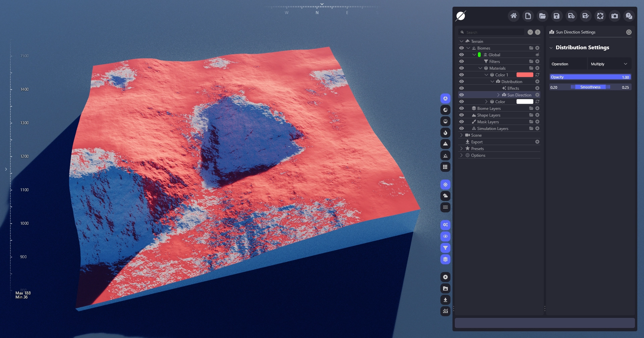Click into the Search field
Viewport: 644px width, 338px height.
point(494,32)
